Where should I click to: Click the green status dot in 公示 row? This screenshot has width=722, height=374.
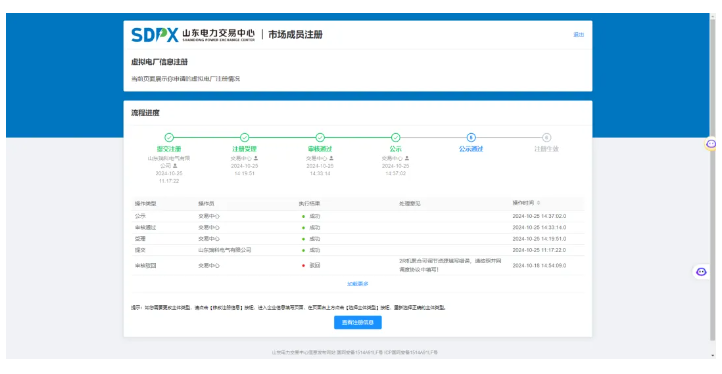coord(303,216)
